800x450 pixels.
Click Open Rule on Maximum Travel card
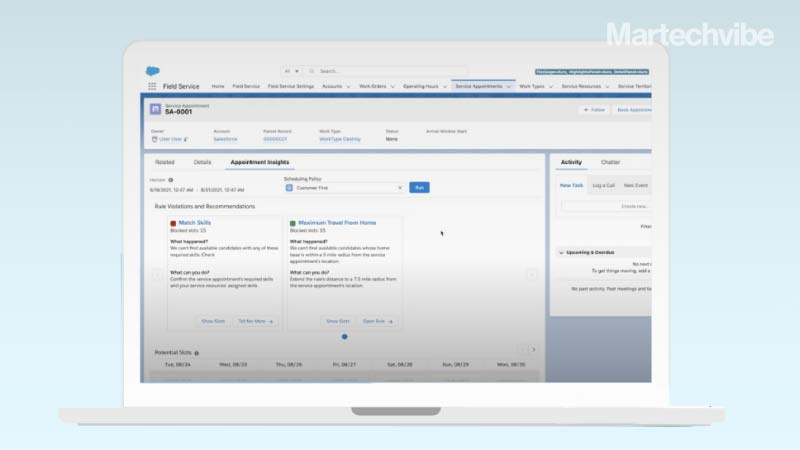pyautogui.click(x=378, y=321)
